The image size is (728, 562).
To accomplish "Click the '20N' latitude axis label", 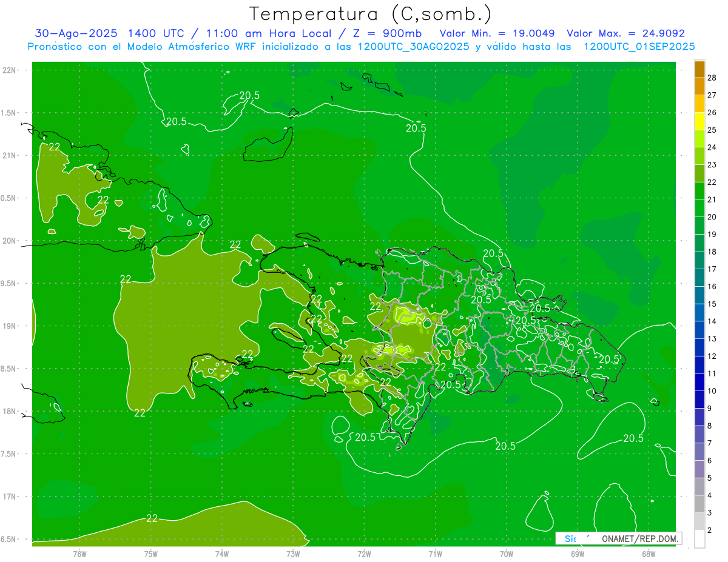I will 10,241.
